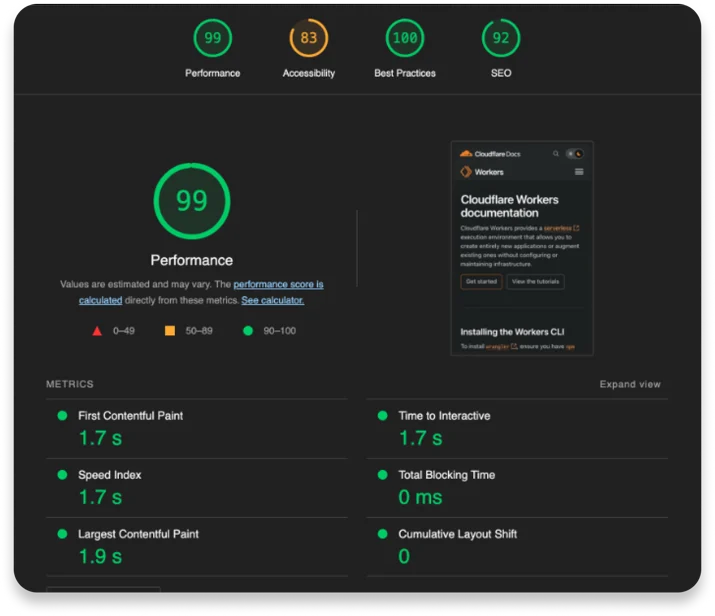This screenshot has width=715, height=616.
Task: Click the Best Practices label under top gauge
Action: click(405, 73)
